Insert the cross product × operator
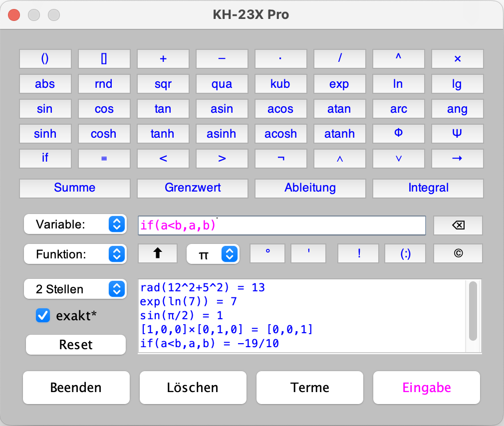This screenshot has height=426, width=504. click(x=457, y=59)
